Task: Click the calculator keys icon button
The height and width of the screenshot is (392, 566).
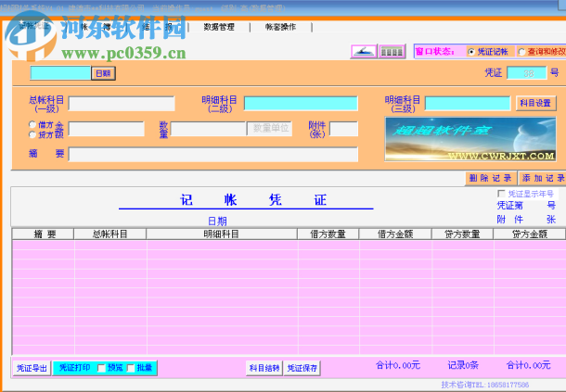Action: point(392,52)
